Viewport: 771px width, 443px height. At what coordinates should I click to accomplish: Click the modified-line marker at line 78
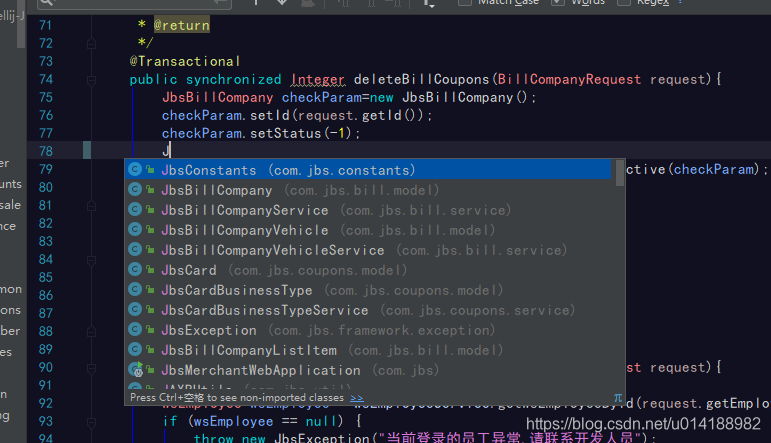tap(87, 150)
